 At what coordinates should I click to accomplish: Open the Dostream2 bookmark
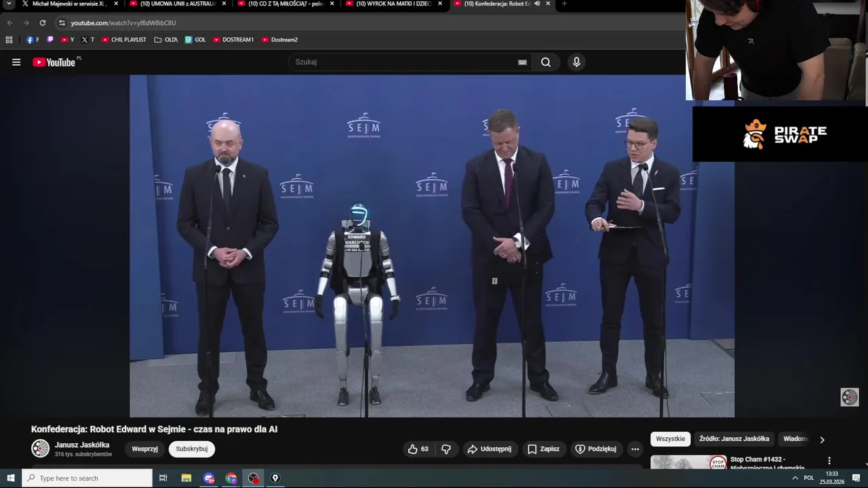279,40
